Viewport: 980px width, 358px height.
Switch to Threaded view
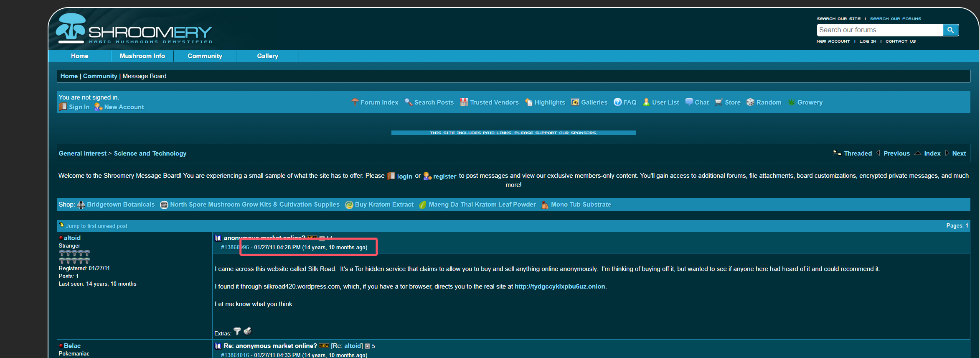point(858,153)
